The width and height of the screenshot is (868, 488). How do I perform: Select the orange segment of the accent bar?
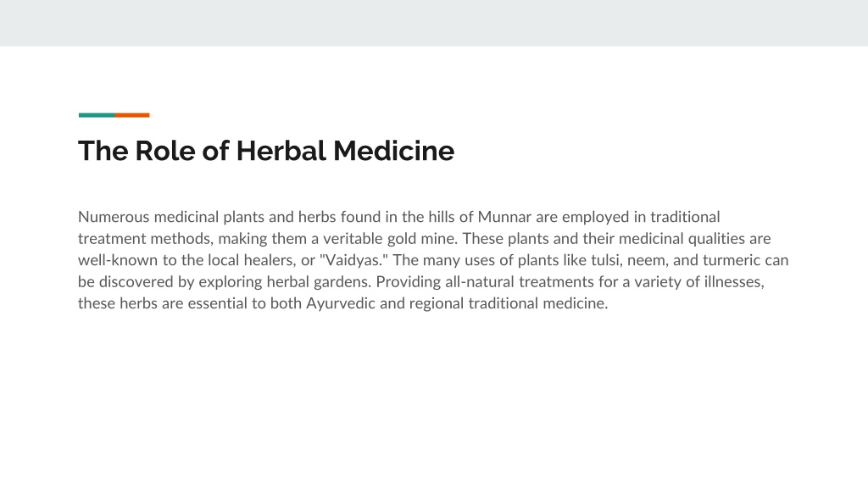131,115
